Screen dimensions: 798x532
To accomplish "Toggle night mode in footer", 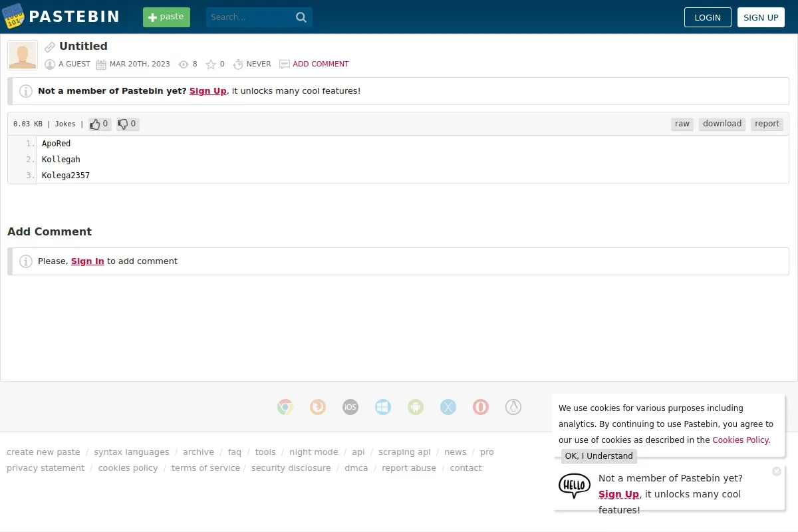I will pyautogui.click(x=314, y=452).
